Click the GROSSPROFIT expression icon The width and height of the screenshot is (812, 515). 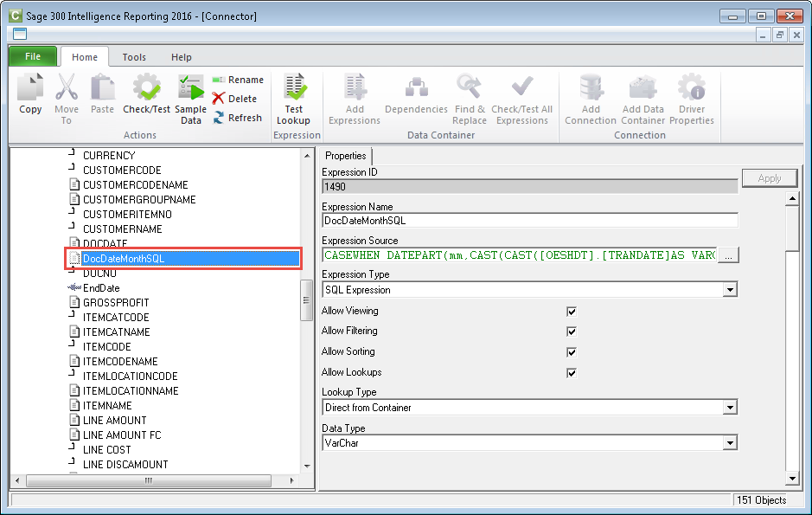[x=74, y=302]
